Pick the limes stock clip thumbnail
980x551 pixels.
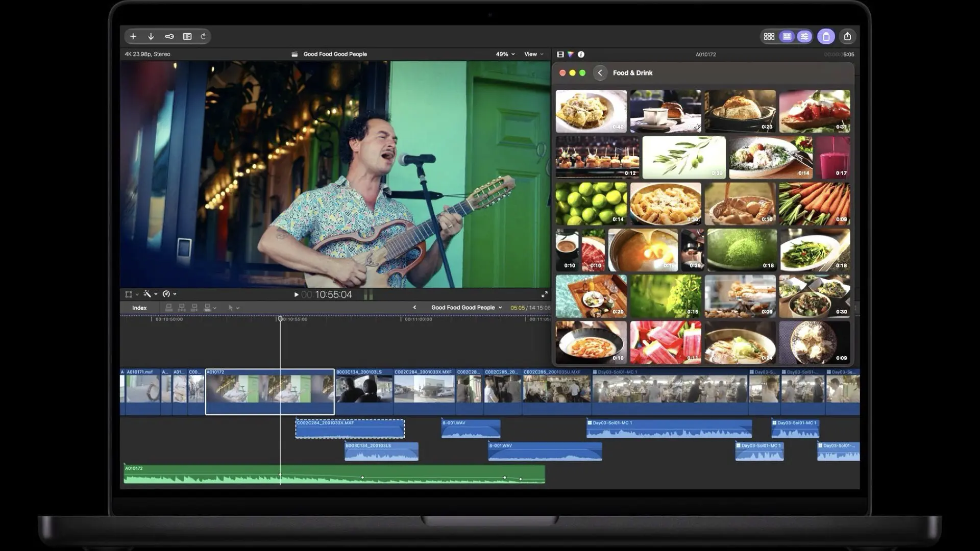pyautogui.click(x=591, y=204)
